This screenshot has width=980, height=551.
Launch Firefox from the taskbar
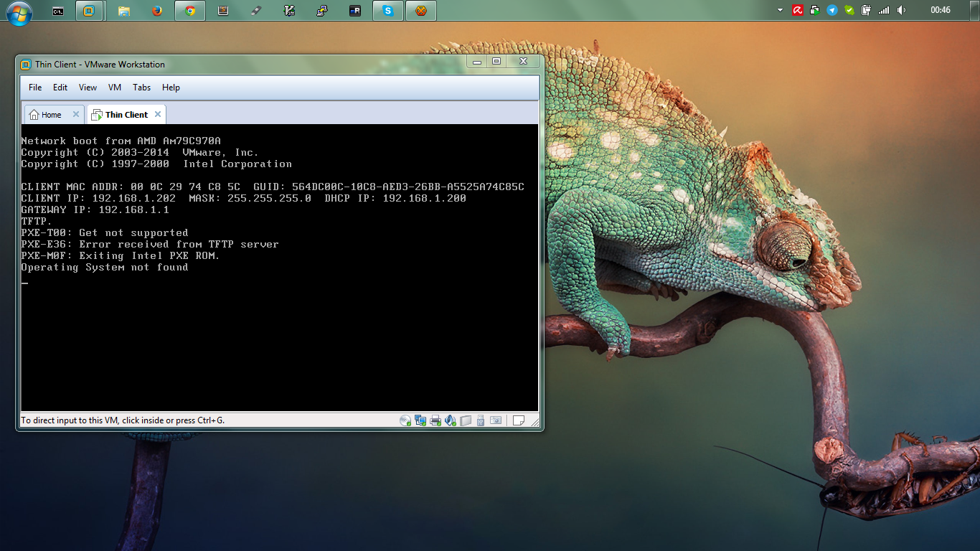pos(157,11)
